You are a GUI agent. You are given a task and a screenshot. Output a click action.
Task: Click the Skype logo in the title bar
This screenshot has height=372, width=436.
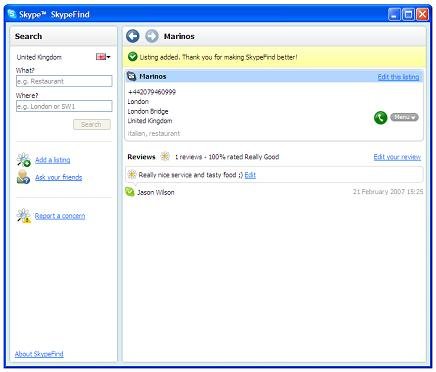12,14
